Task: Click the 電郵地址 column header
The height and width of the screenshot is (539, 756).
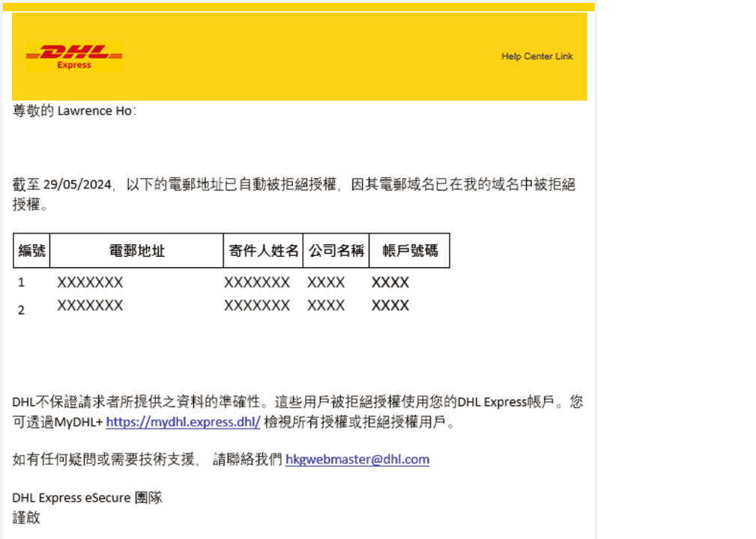Action: [x=137, y=251]
